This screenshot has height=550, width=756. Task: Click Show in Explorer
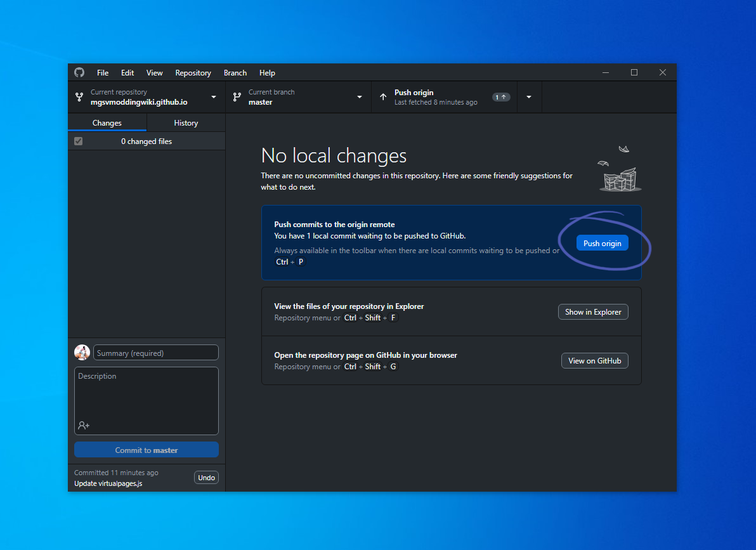pyautogui.click(x=593, y=311)
